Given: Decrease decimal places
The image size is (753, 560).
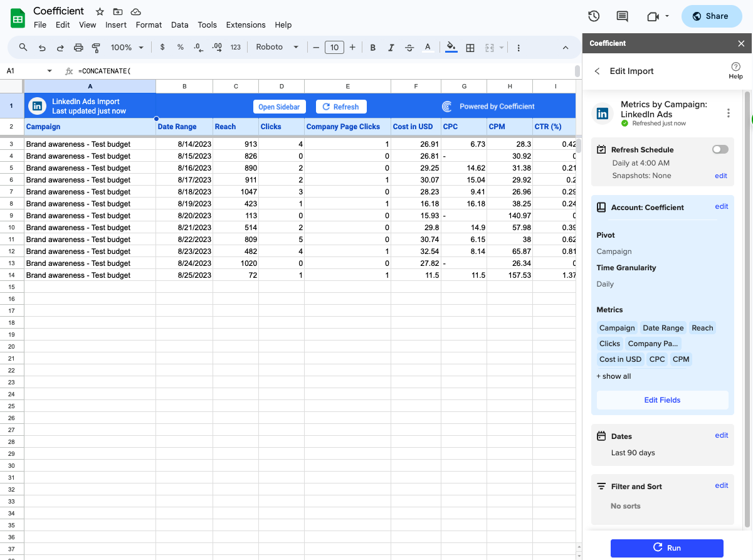Looking at the screenshot, I should (x=198, y=47).
